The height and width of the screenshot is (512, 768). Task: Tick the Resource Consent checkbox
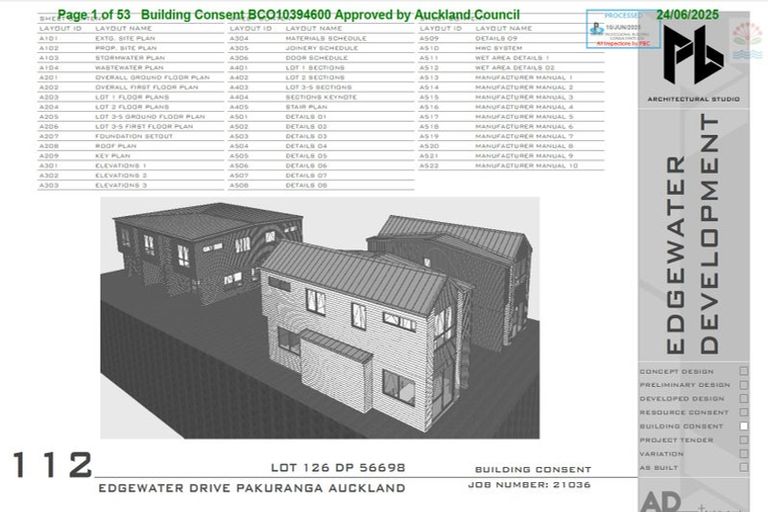[744, 412]
